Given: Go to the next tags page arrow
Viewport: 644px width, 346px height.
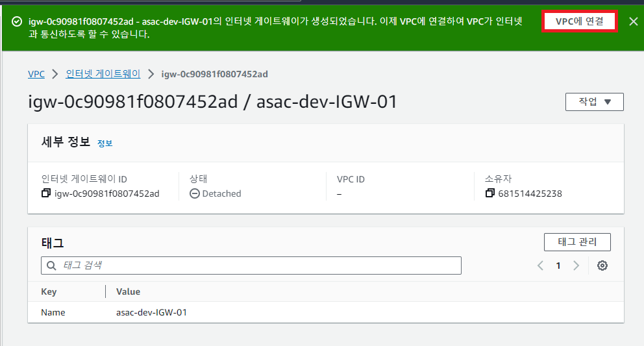Looking at the screenshot, I should (x=576, y=266).
